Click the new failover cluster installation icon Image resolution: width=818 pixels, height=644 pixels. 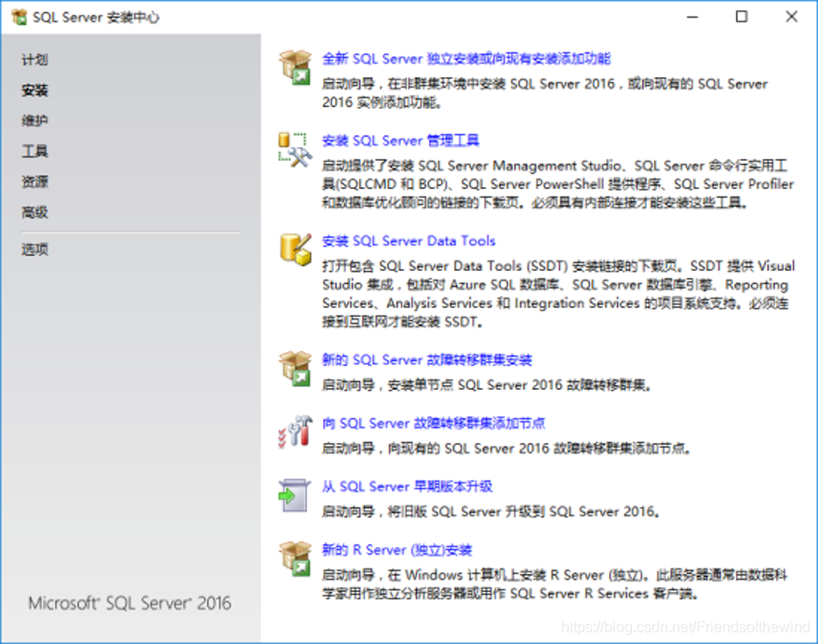295,369
